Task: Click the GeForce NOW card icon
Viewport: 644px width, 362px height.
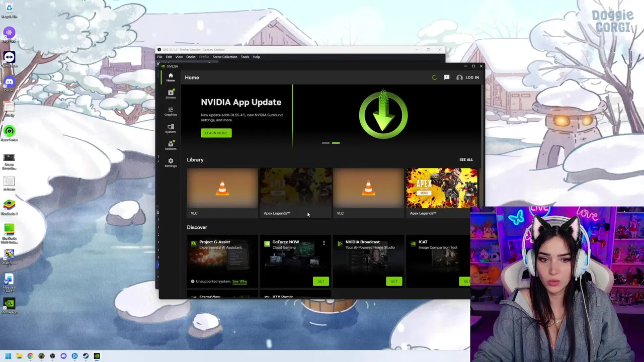Action: coord(267,244)
